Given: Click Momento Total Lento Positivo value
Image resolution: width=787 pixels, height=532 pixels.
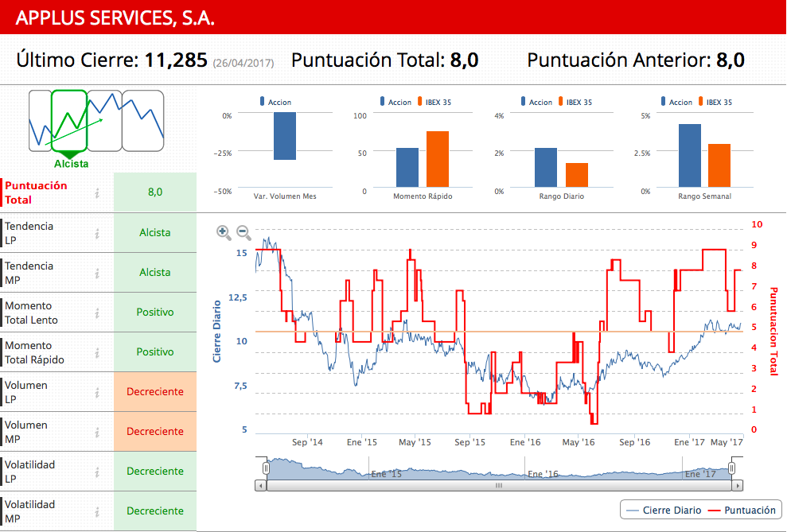Looking at the screenshot, I should 155,312.
